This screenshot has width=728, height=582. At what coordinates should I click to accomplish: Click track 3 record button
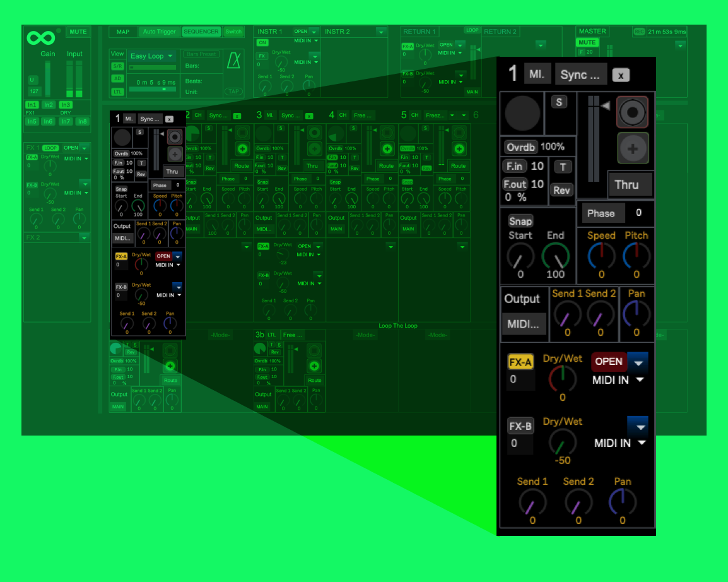point(314,133)
